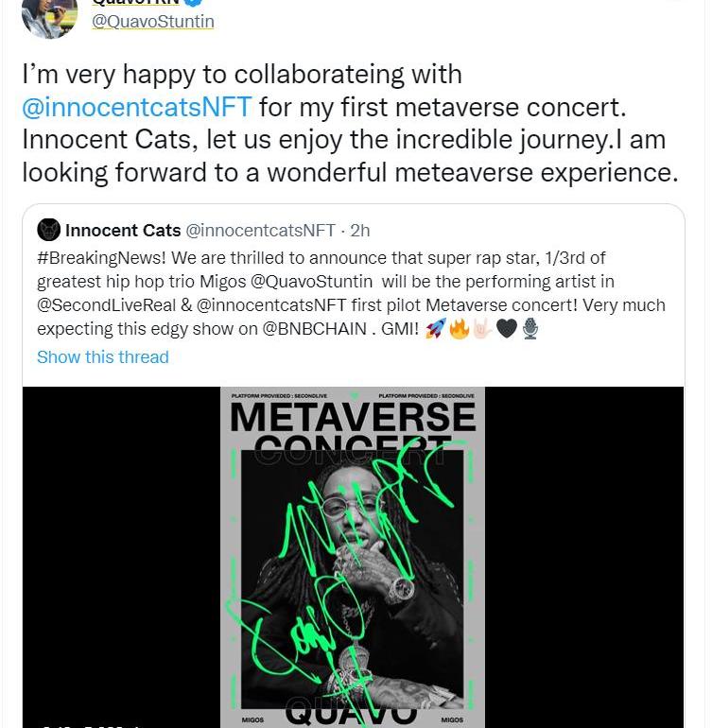Click the fire emoji in quoted tweet
Screen dimensions: 712x728
click(460, 329)
